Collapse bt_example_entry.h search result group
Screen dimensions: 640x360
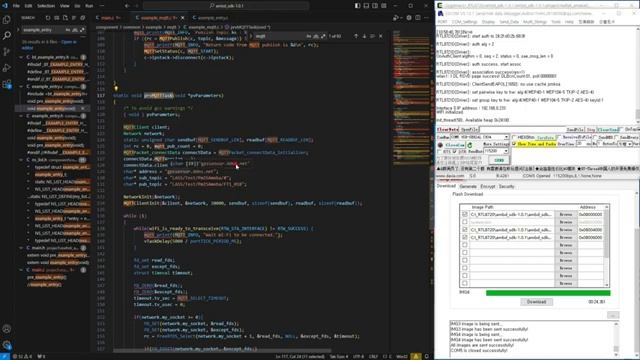(x=21, y=57)
